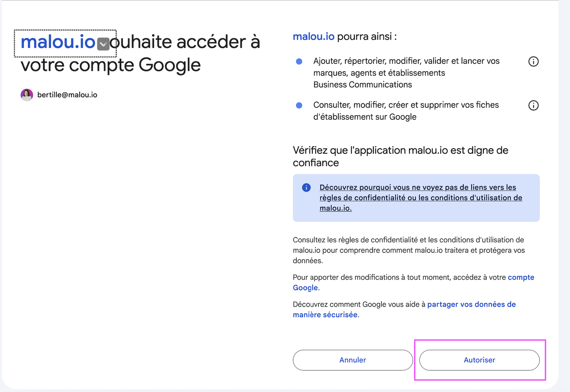Click the bertille@malou.io account email
The height and width of the screenshot is (392, 570).
tap(67, 95)
